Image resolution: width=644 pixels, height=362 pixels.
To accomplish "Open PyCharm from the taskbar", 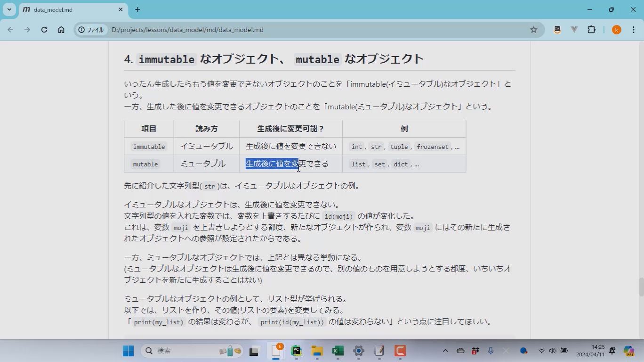I will pos(296,351).
